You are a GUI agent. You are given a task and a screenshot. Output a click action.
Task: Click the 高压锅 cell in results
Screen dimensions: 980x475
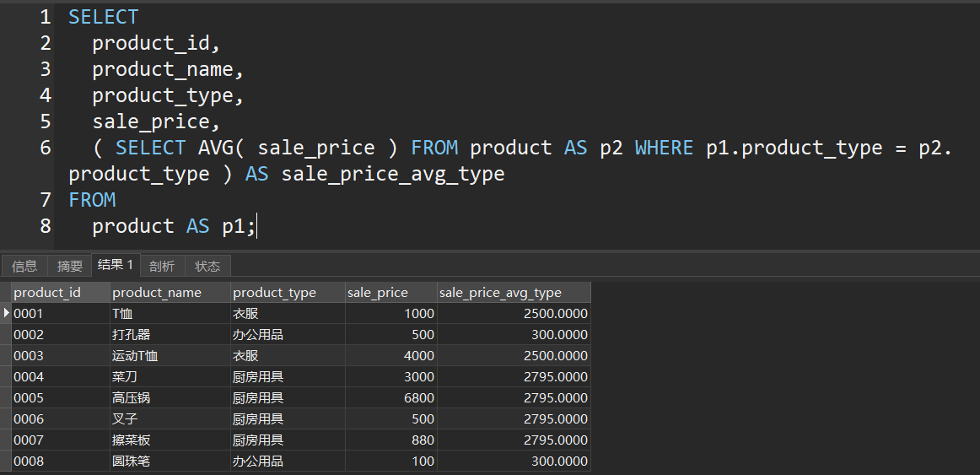coord(132,398)
